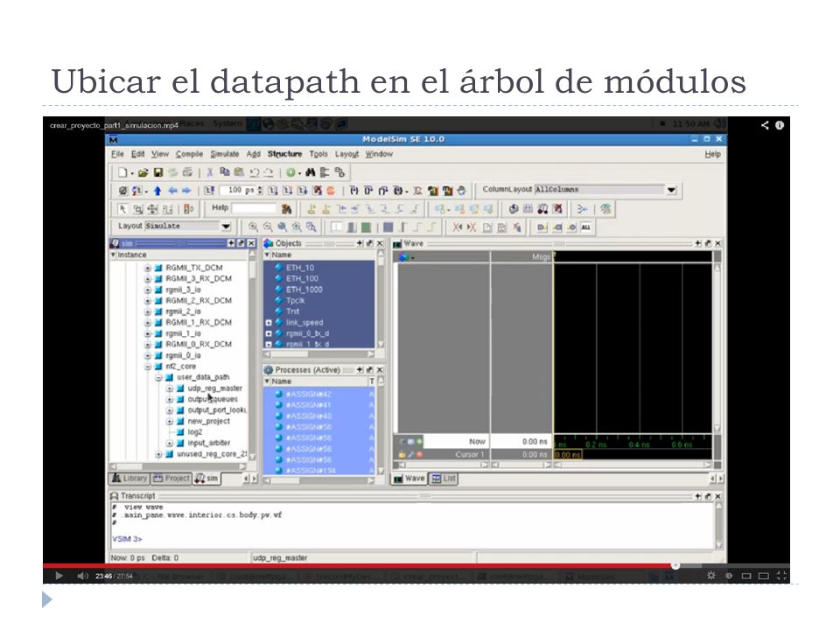The image size is (840, 630).
Task: Open the ColumnLayout dropdown
Action: pos(671,190)
